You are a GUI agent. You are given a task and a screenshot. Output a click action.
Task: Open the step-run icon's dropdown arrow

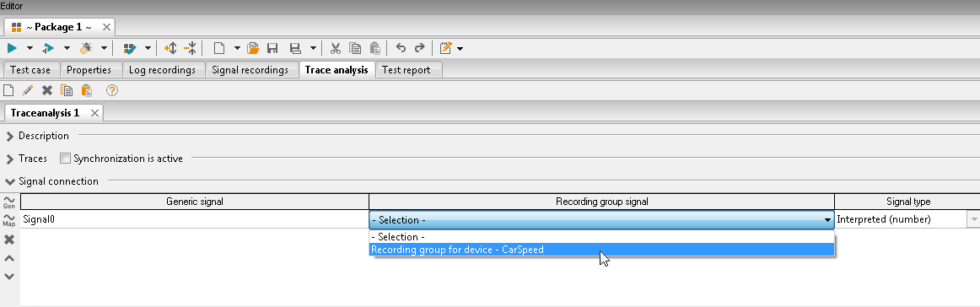(x=67, y=48)
